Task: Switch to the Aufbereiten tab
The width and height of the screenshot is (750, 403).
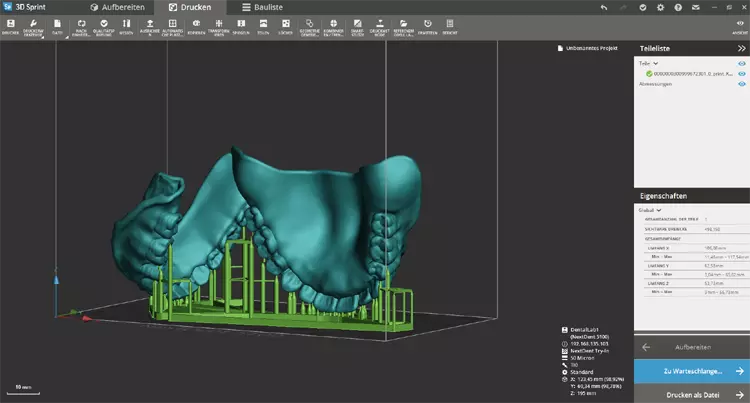Action: point(117,7)
